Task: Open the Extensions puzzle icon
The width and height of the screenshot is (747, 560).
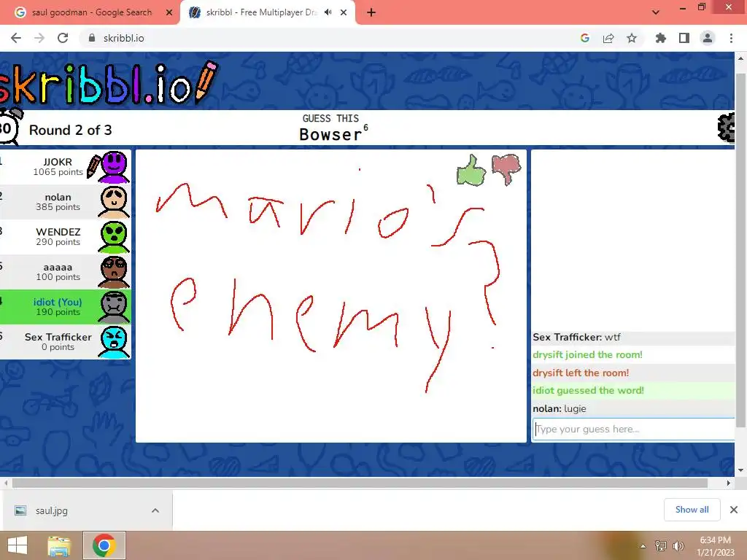Action: (661, 38)
